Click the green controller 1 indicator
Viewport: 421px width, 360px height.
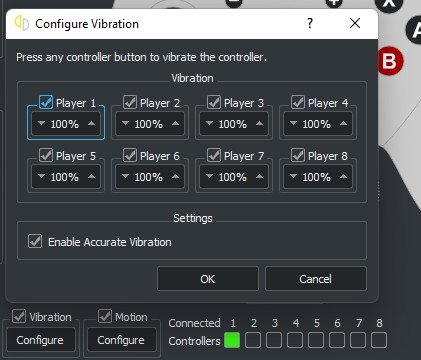(x=232, y=340)
